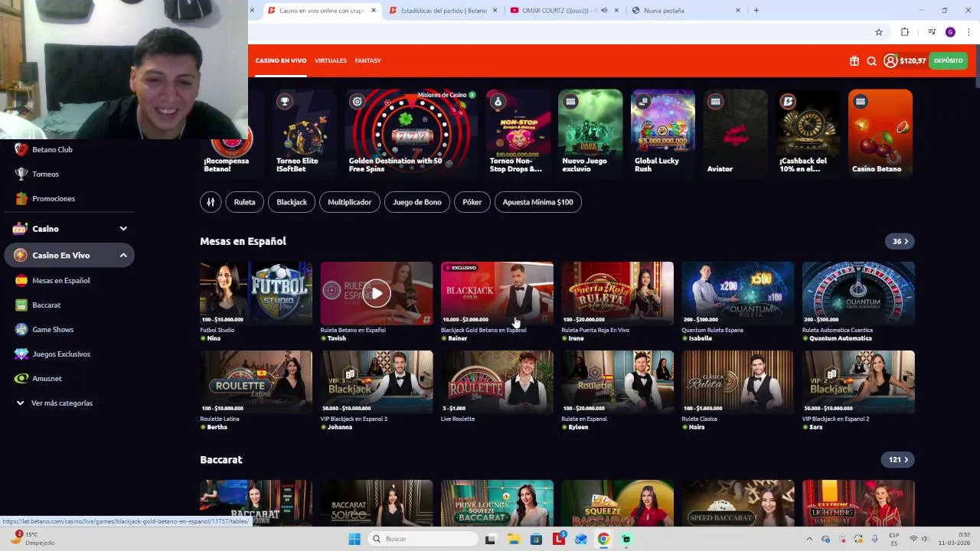980x551 pixels.
Task: Open Ruleta Puerta Roja En Vivo thumbnail
Action: pyautogui.click(x=617, y=293)
